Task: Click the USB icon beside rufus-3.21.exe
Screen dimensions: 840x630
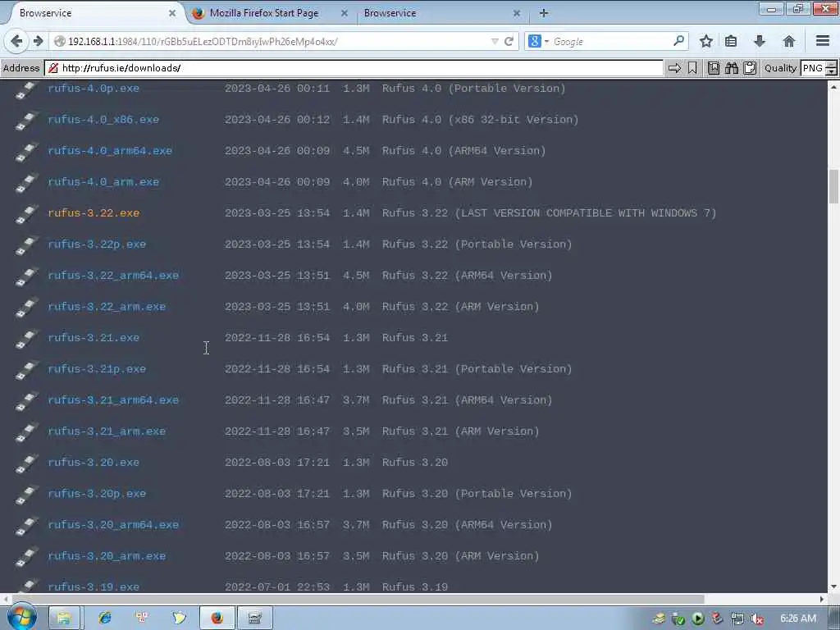Action: [27, 339]
